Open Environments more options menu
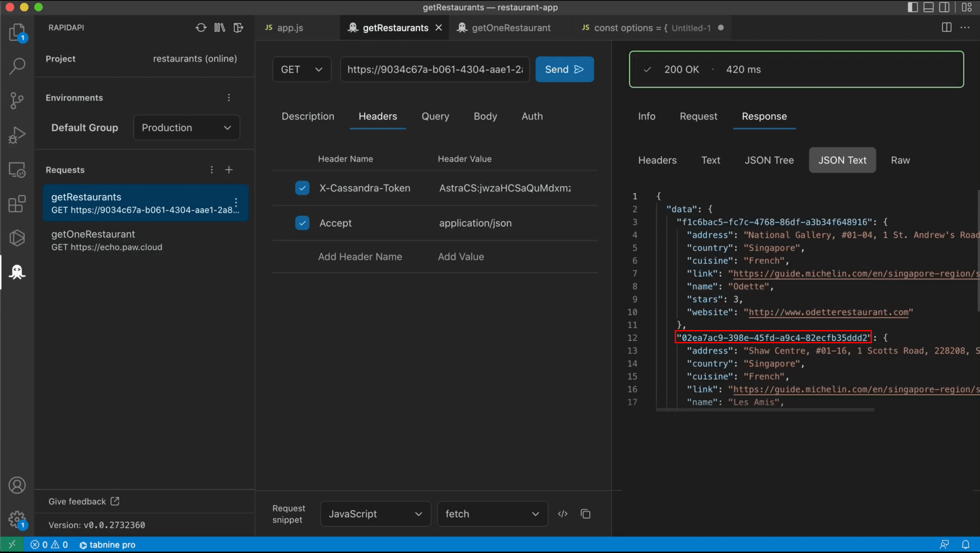The width and height of the screenshot is (980, 553). 229,98
